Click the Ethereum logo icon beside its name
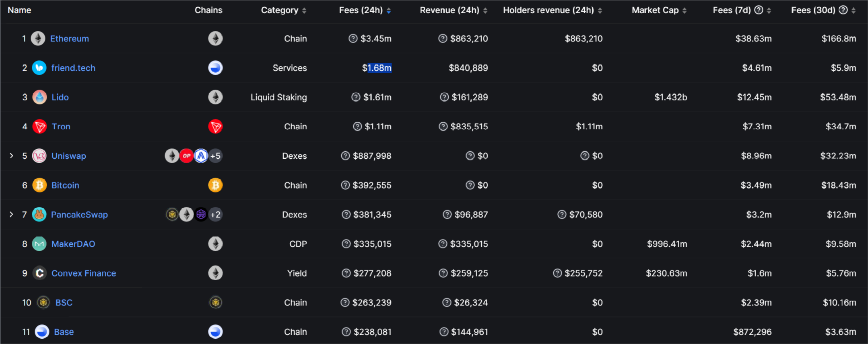Viewport: 868px width, 344px height. click(x=38, y=39)
